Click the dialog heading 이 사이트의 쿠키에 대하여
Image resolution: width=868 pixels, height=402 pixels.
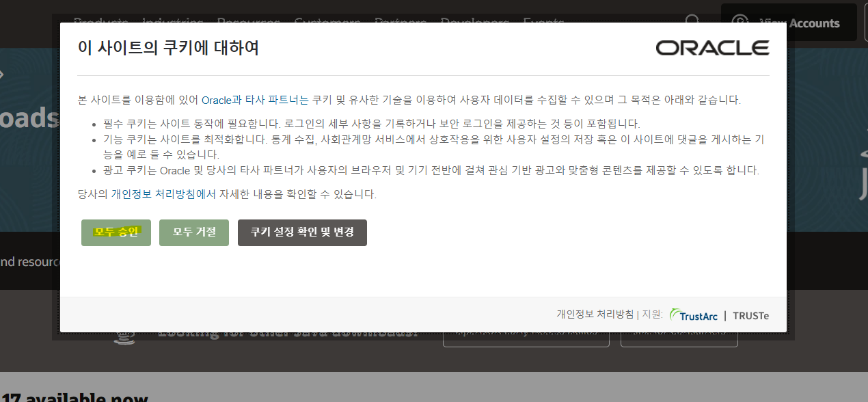168,48
